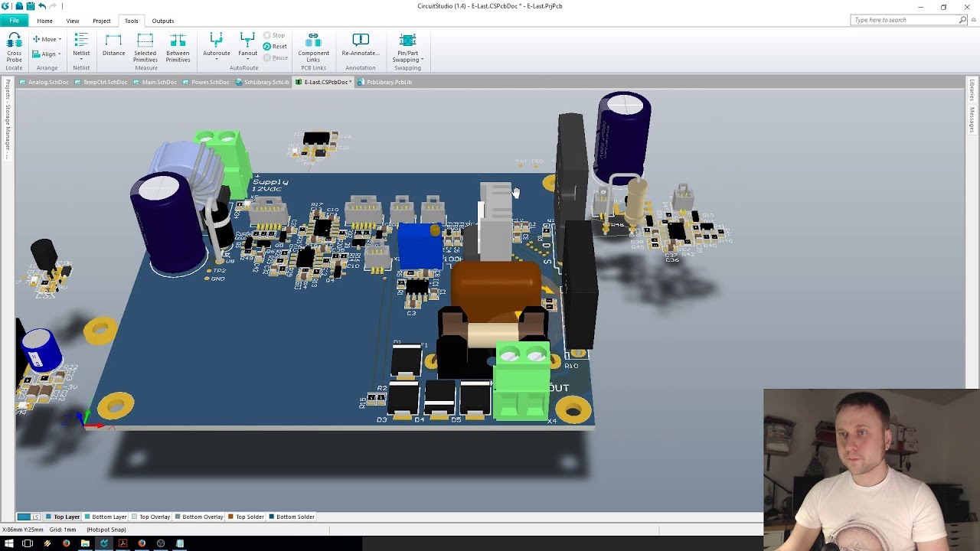Click the 'Grid: 1mm' status text

(63, 530)
